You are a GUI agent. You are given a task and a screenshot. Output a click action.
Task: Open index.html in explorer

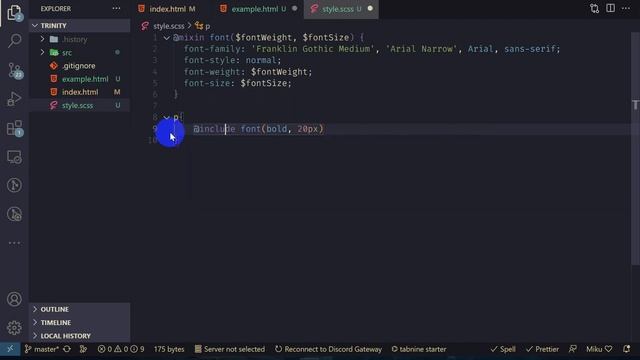[80, 92]
